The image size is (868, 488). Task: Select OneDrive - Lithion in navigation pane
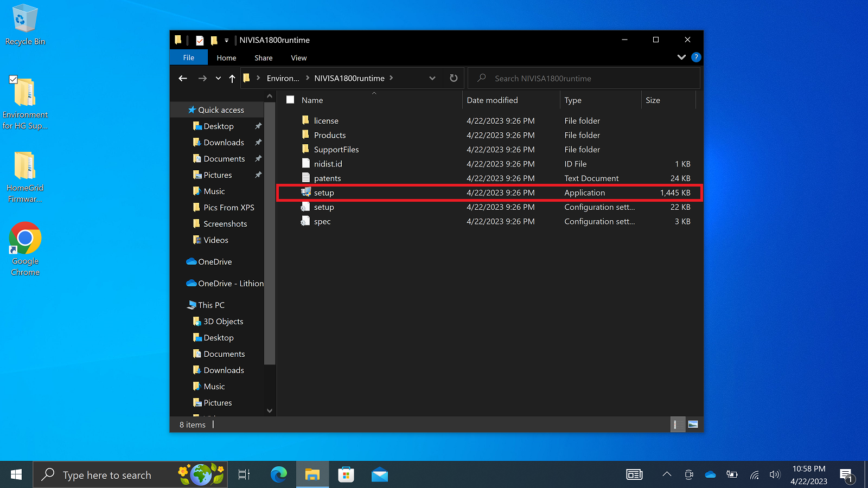pos(231,284)
